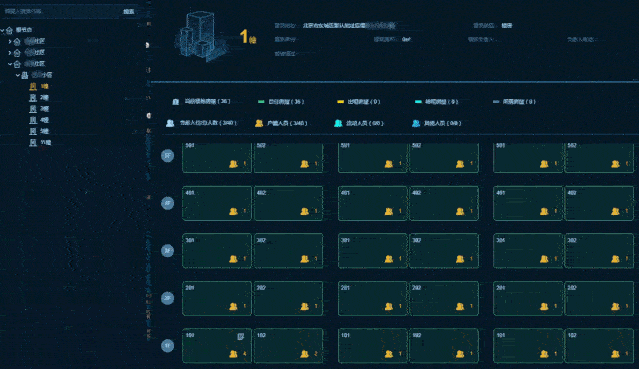Click the 2F floor badge

click(167, 298)
